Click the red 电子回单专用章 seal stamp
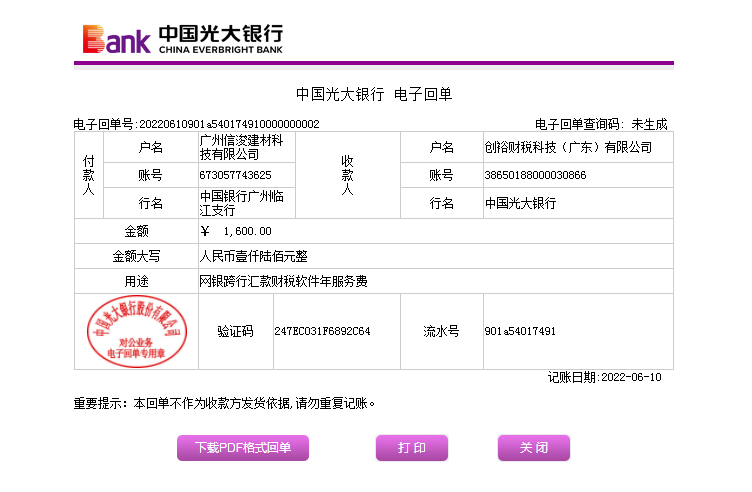 point(136,331)
